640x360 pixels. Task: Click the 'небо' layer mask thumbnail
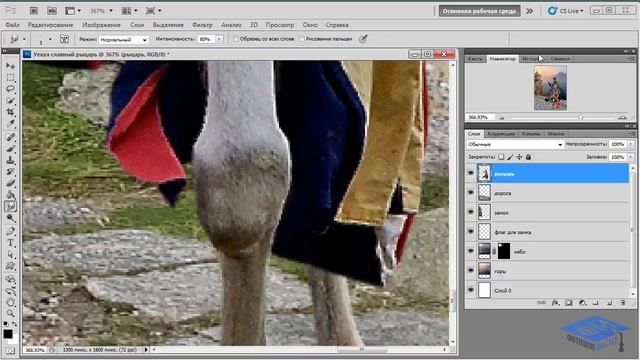[x=504, y=251]
